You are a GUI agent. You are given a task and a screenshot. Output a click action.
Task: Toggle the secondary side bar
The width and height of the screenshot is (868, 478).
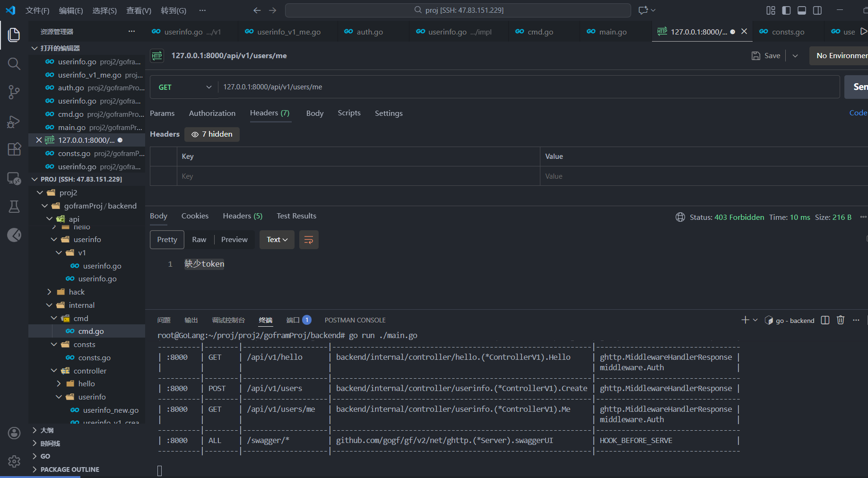coord(817,10)
